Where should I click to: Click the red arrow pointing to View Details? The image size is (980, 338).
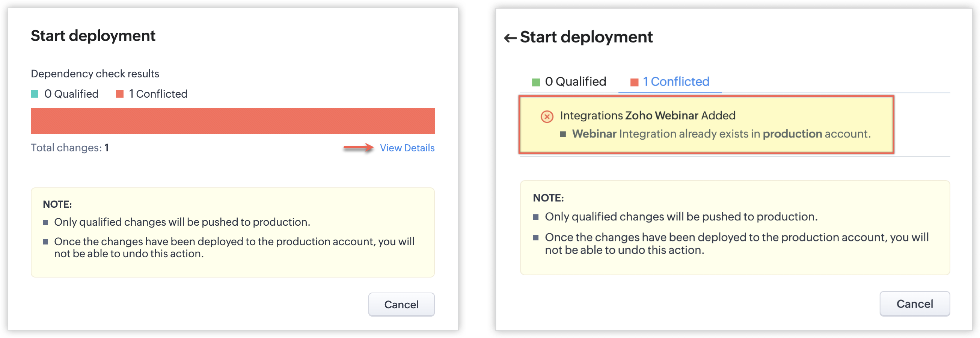pos(358,148)
